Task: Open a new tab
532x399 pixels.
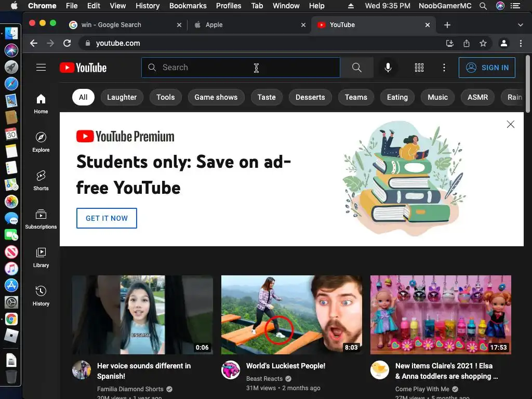Action: pyautogui.click(x=447, y=25)
